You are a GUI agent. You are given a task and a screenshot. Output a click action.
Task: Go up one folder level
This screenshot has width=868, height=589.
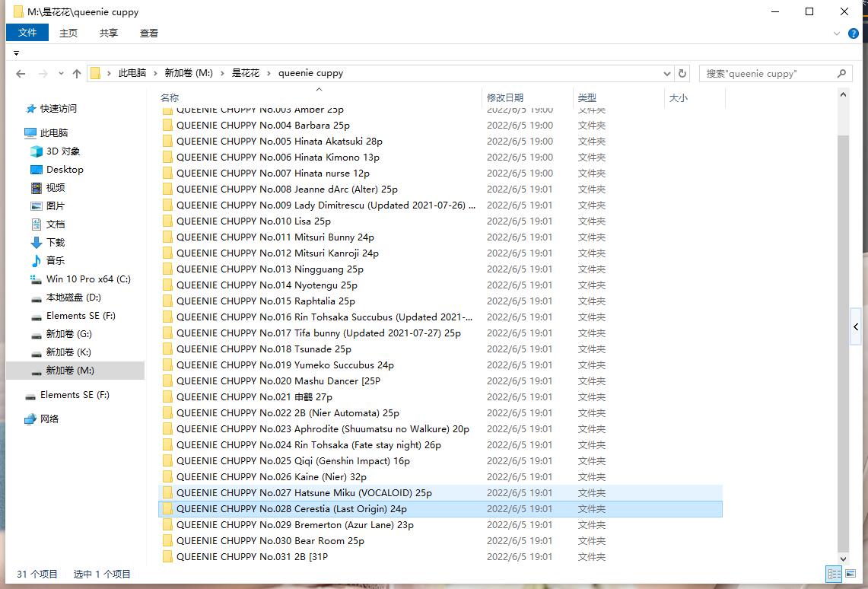(x=76, y=74)
